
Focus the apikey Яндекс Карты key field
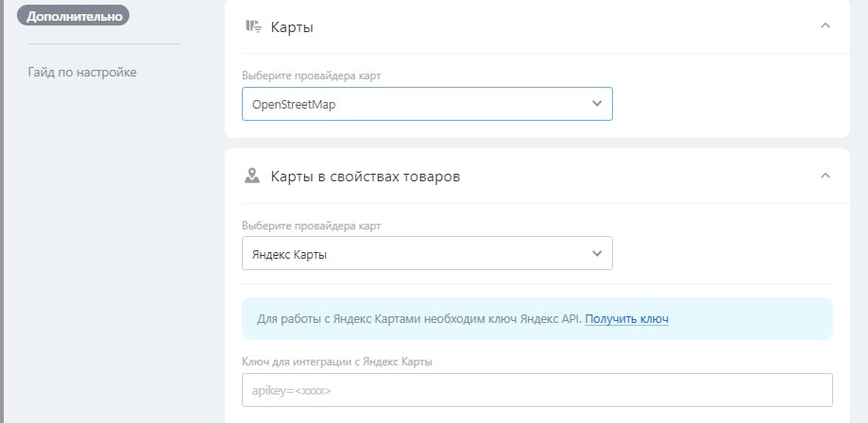click(536, 390)
